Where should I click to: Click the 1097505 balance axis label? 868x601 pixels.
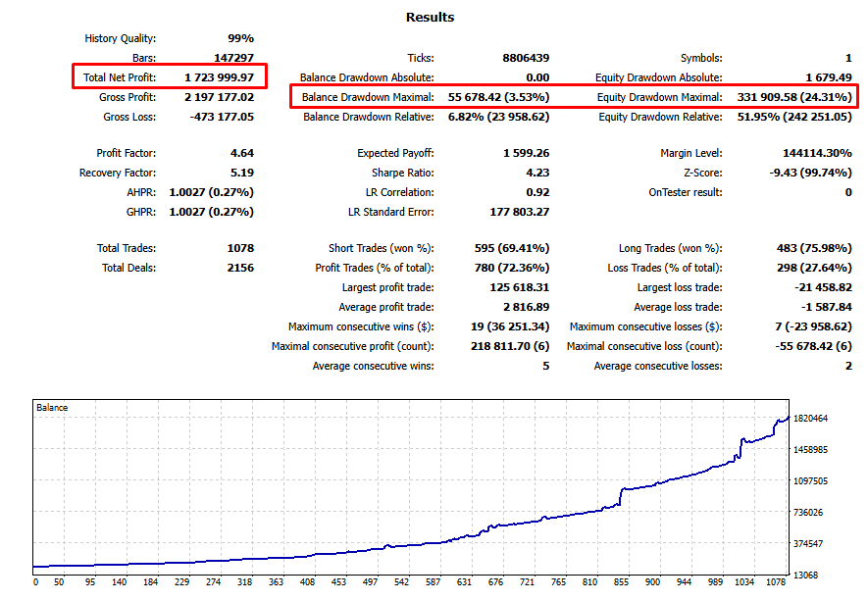[810, 481]
